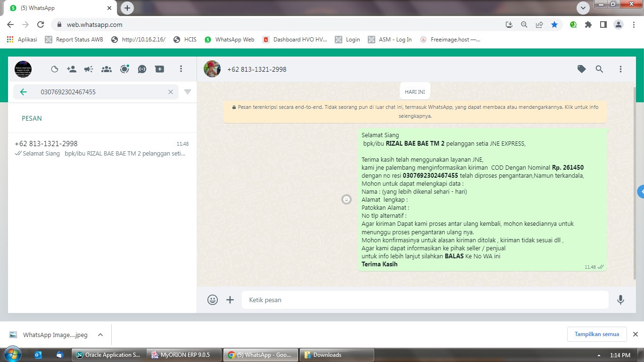The width and height of the screenshot is (644, 362).
Task: Click the HARI INI date badge
Action: point(415,92)
